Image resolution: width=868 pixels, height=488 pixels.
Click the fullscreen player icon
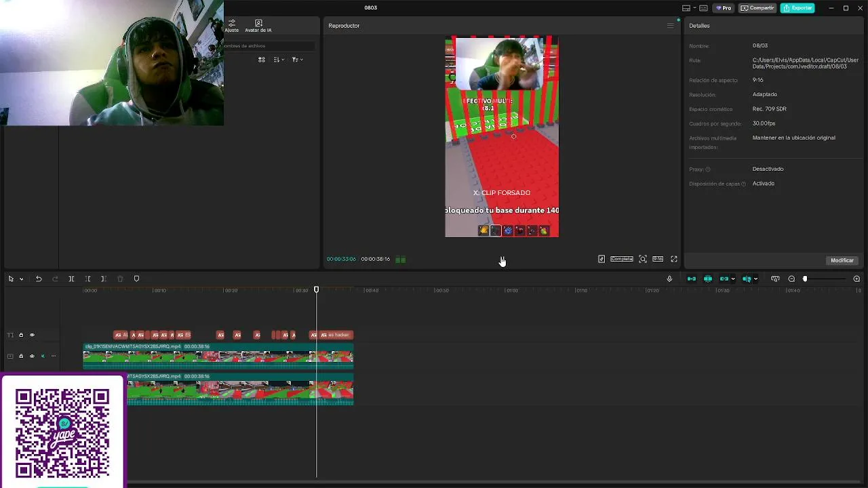coord(674,259)
